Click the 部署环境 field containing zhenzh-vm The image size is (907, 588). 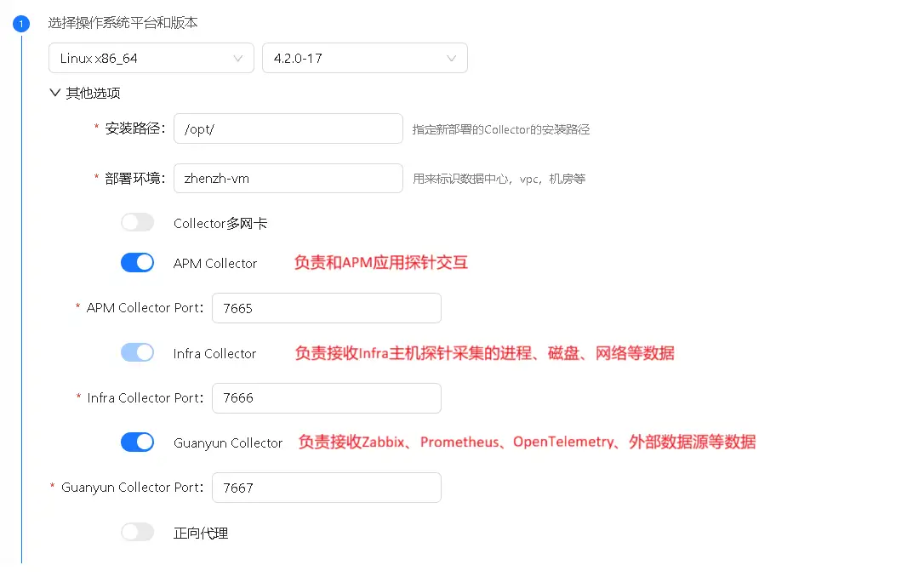(288, 179)
